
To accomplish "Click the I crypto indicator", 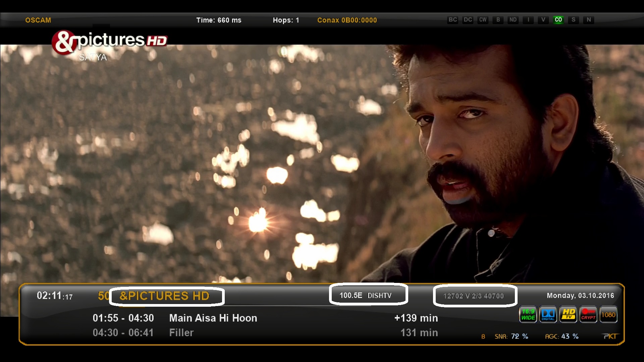I will pyautogui.click(x=528, y=20).
